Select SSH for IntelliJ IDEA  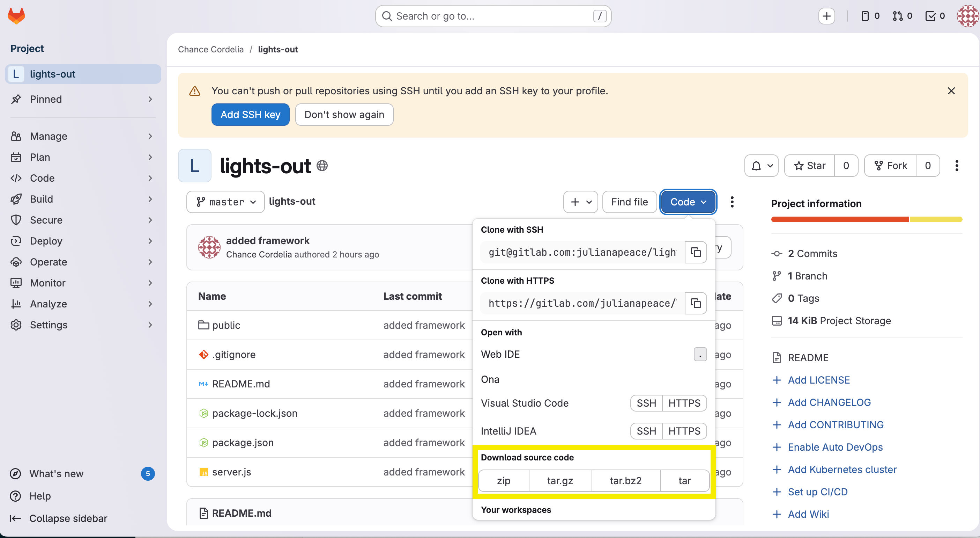pyautogui.click(x=646, y=431)
